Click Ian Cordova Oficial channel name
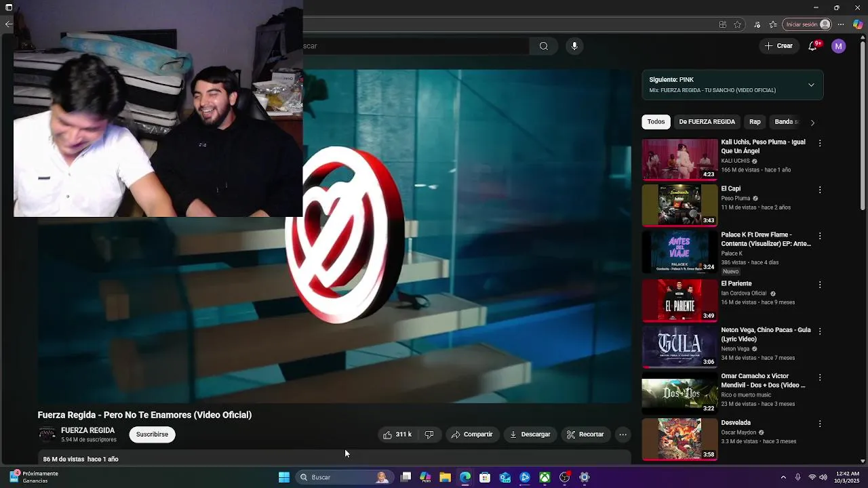The width and height of the screenshot is (868, 488). pyautogui.click(x=743, y=293)
